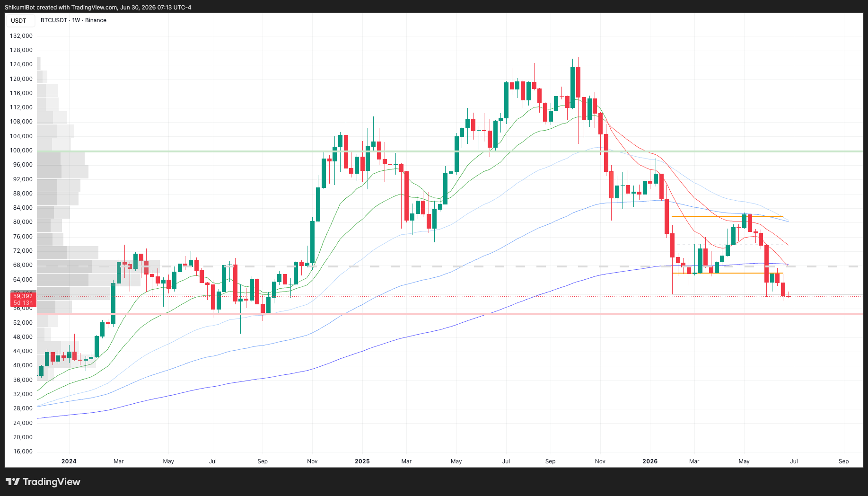
Task: Click the 2024 year label on time axis
Action: pos(69,461)
